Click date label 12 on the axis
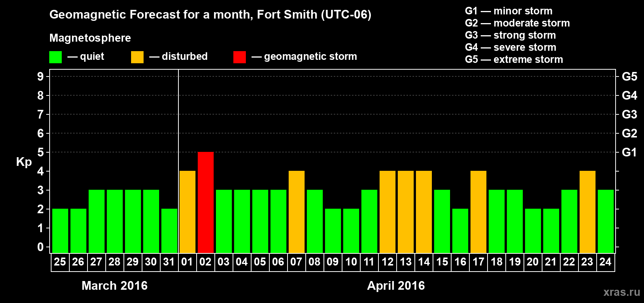The height and width of the screenshot is (303, 644). (x=387, y=262)
